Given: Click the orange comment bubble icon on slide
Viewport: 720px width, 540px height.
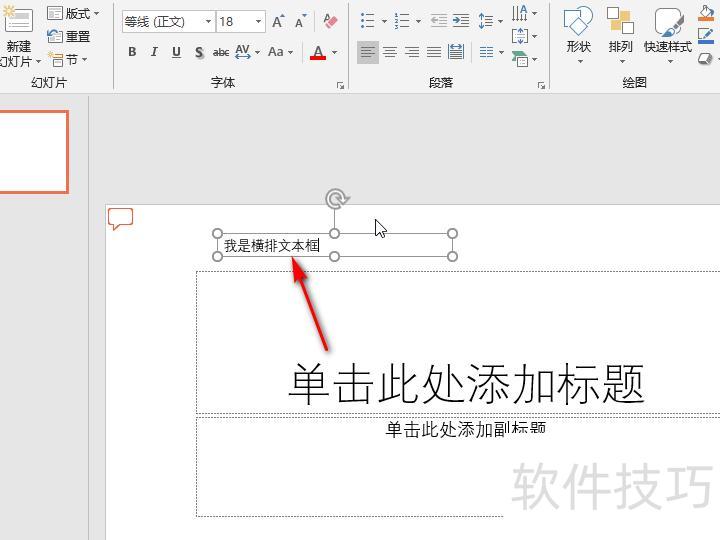Looking at the screenshot, I should pyautogui.click(x=120, y=219).
